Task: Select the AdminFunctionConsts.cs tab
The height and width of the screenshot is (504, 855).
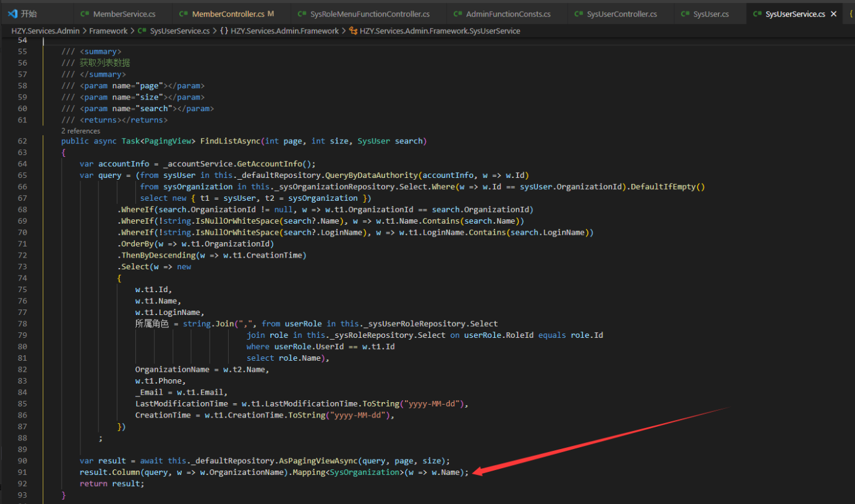Action: click(x=508, y=14)
